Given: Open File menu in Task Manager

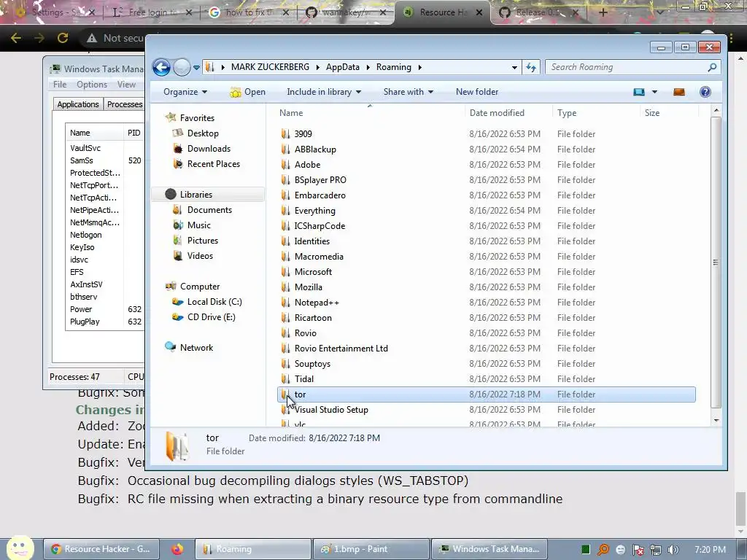Looking at the screenshot, I should pos(60,85).
